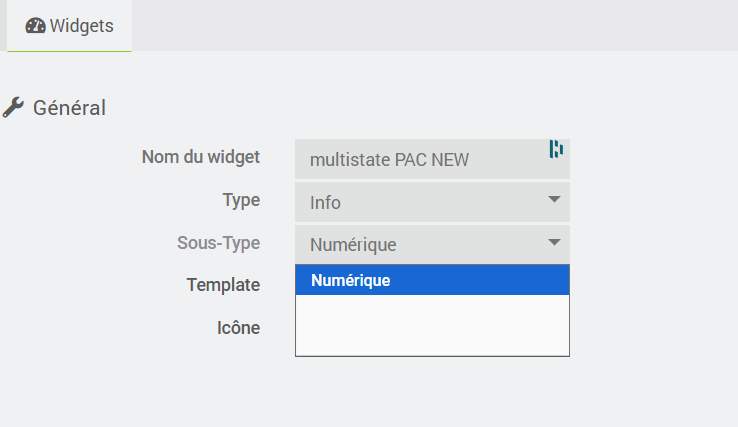Screen dimensions: 738x427
Task: Click the arrow on the Type dropdown
Action: pyautogui.click(x=555, y=199)
